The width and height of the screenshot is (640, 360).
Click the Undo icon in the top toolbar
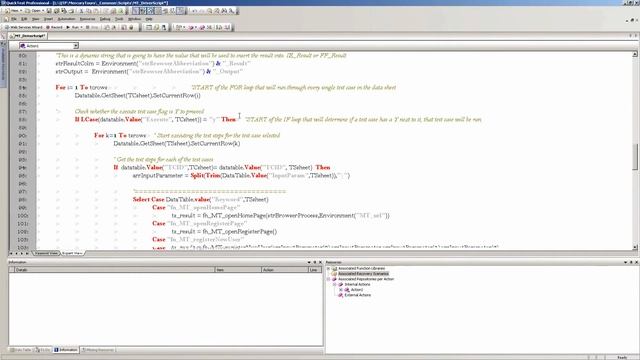coord(195,11)
